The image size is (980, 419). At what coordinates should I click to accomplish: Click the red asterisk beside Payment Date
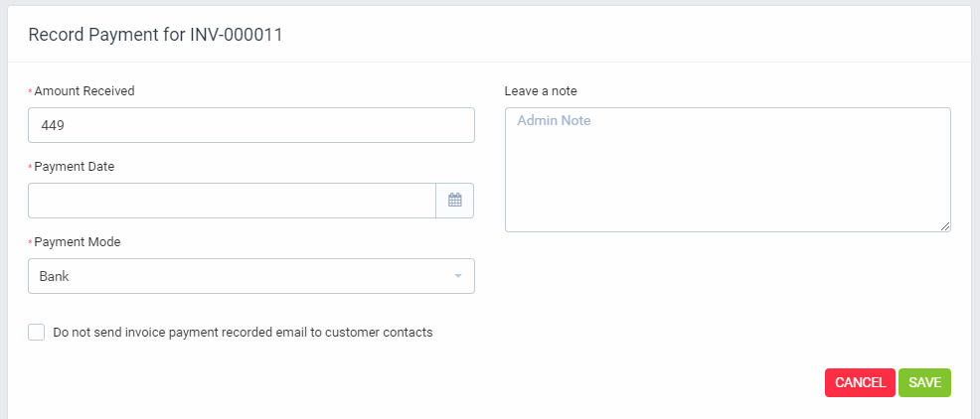click(31, 167)
